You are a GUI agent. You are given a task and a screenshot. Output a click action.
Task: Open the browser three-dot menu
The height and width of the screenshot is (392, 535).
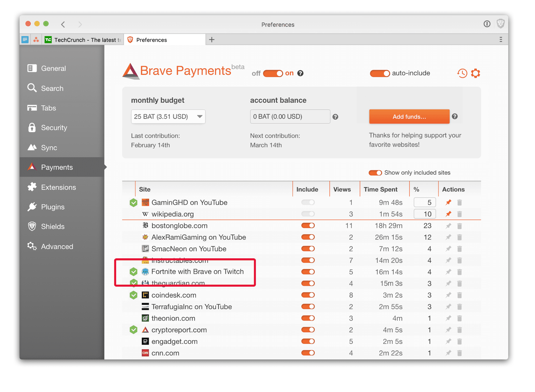point(500,40)
